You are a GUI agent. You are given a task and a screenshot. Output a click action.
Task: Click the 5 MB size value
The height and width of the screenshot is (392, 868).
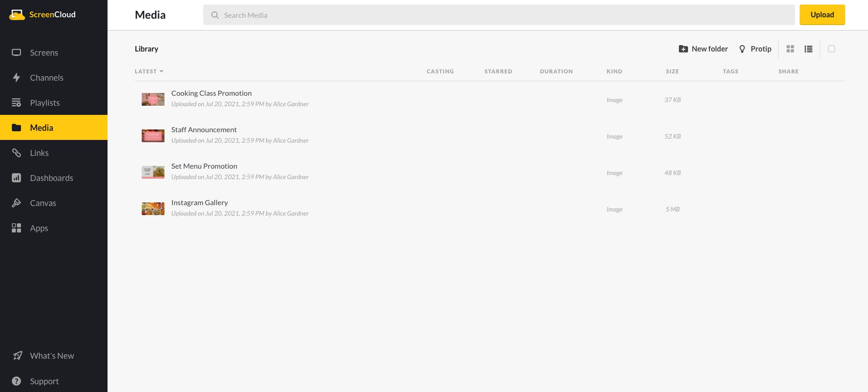[x=673, y=209]
